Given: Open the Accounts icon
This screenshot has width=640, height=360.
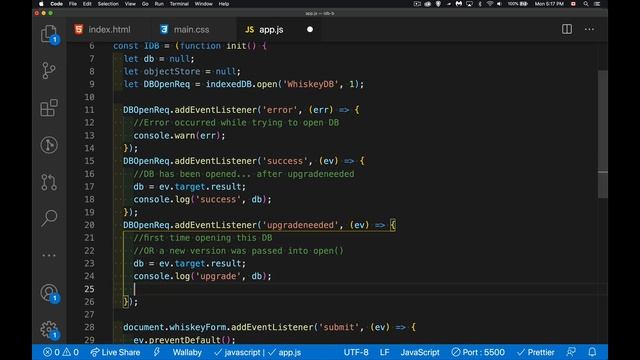Looking at the screenshot, I should [49, 293].
